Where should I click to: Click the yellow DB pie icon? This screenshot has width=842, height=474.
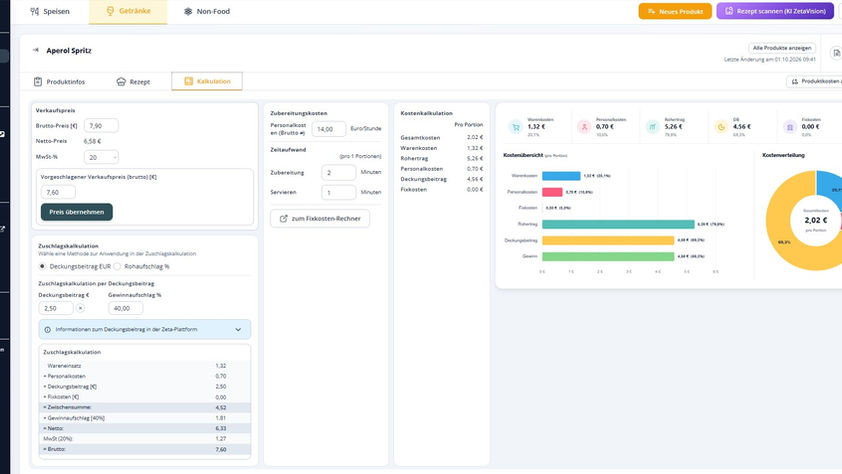click(x=721, y=127)
